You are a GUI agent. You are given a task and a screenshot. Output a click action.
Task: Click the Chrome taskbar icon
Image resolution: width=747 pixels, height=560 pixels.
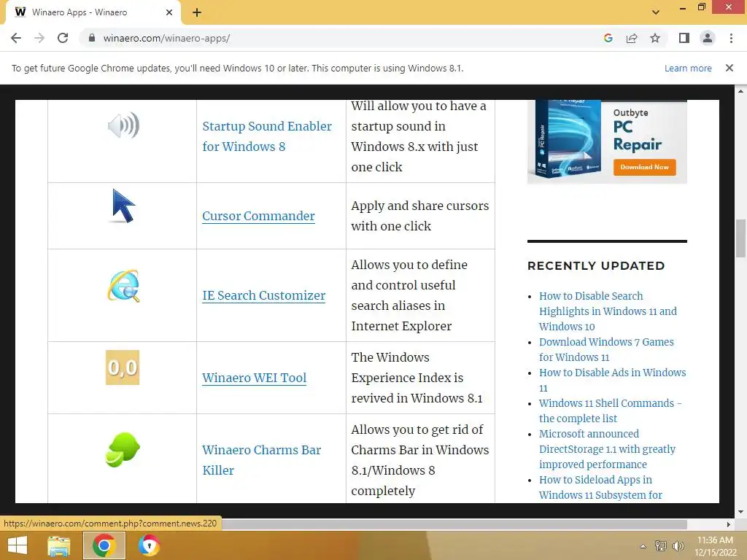[x=104, y=545]
